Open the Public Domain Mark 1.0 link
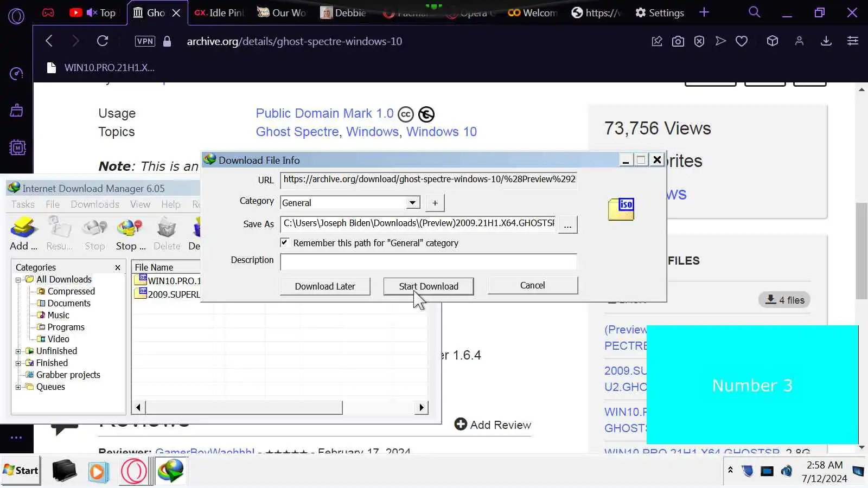Screen dimensions: 868x488 324,113
